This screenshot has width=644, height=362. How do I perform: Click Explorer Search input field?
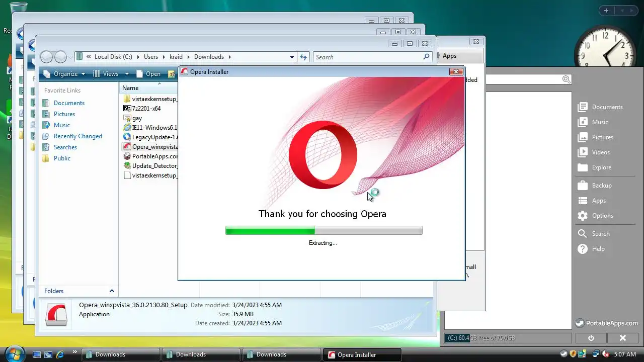(368, 57)
